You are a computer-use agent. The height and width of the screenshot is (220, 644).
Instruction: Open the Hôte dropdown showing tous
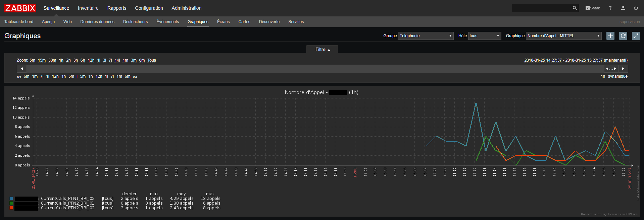(485, 36)
